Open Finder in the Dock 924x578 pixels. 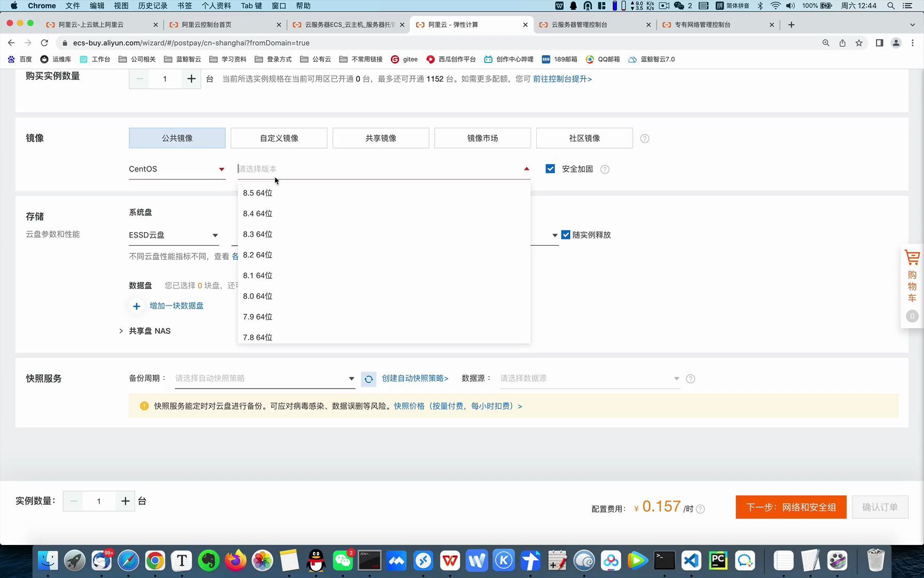coord(48,560)
